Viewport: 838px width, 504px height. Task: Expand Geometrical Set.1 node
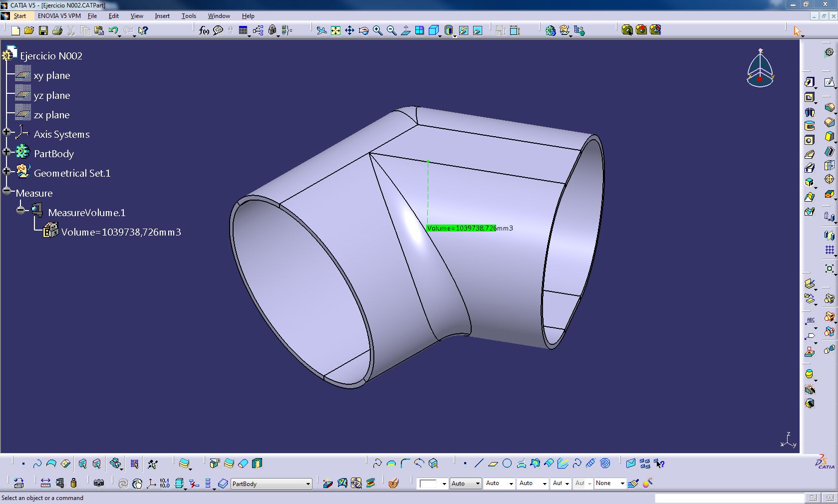point(6,171)
